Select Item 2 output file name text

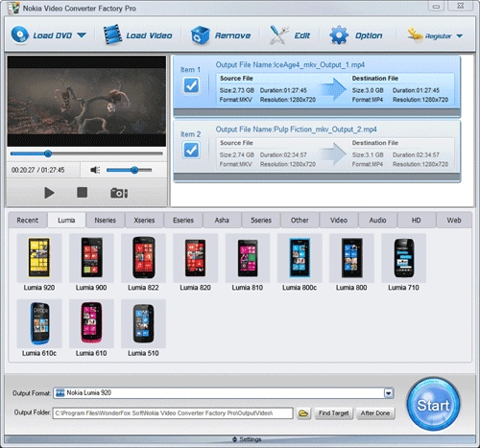pyautogui.click(x=296, y=130)
